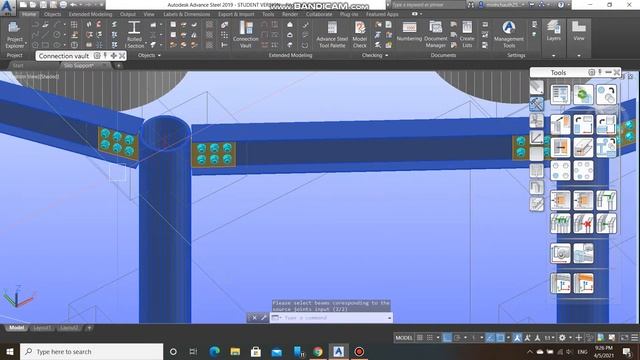
Task: Toggle polar tracking in status bar
Action: click(x=457, y=338)
